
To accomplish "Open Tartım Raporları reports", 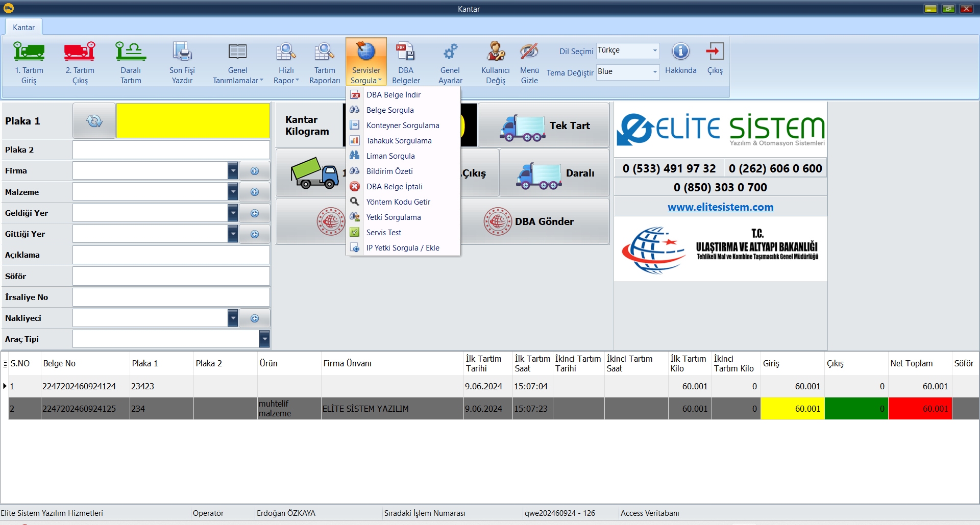I will click(x=325, y=52).
